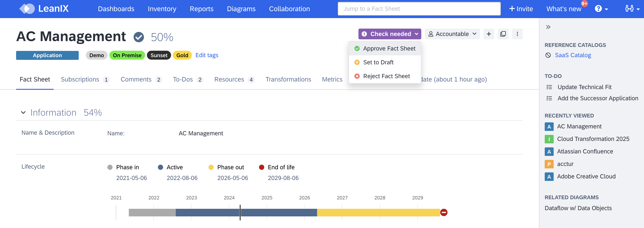This screenshot has width=644, height=228.
Task: Click the Gold tag
Action: click(182, 55)
